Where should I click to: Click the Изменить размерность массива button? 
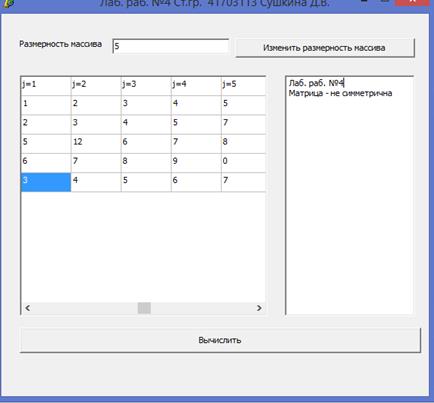click(325, 48)
